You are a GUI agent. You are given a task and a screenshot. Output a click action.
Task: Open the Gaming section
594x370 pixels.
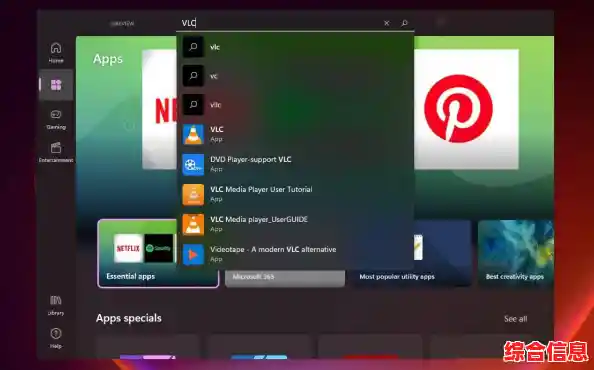(x=56, y=119)
